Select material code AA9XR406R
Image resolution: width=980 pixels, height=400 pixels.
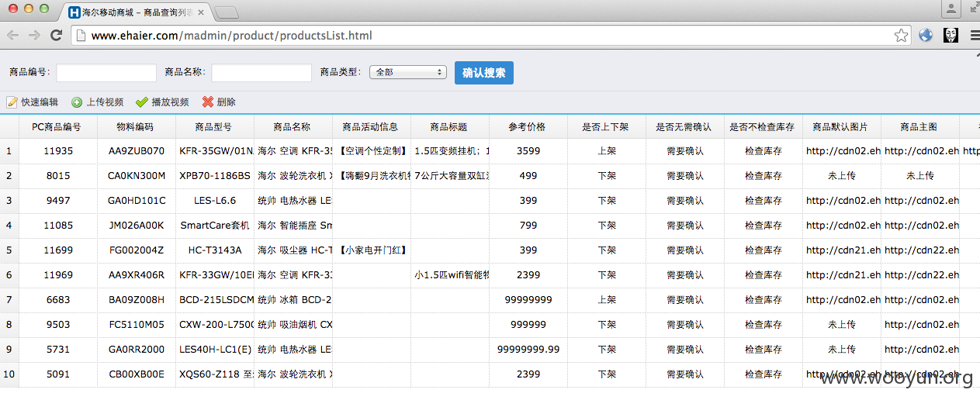137,275
